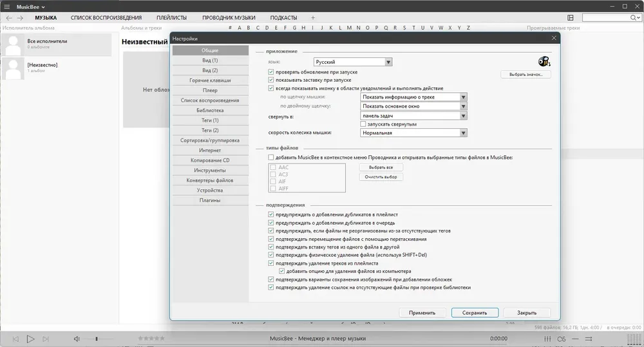The width and height of the screenshot is (644, 347).
Task: Switch to Горячие клавиши settings tab
Action: pyautogui.click(x=211, y=80)
